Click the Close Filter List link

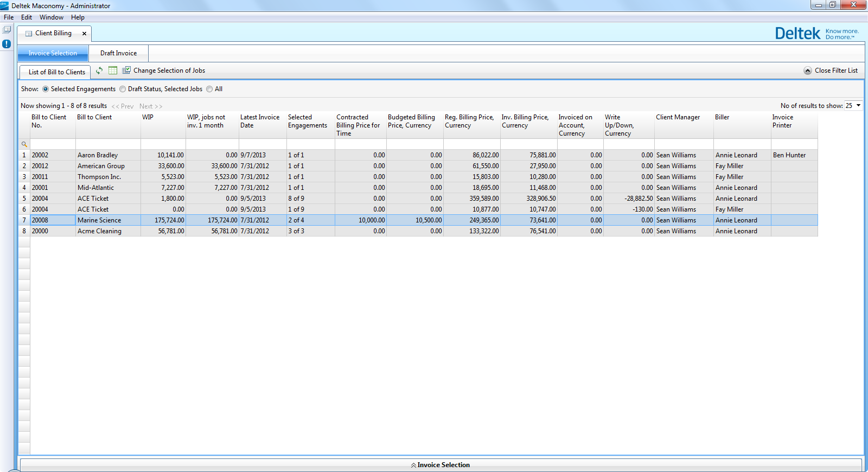(x=836, y=71)
